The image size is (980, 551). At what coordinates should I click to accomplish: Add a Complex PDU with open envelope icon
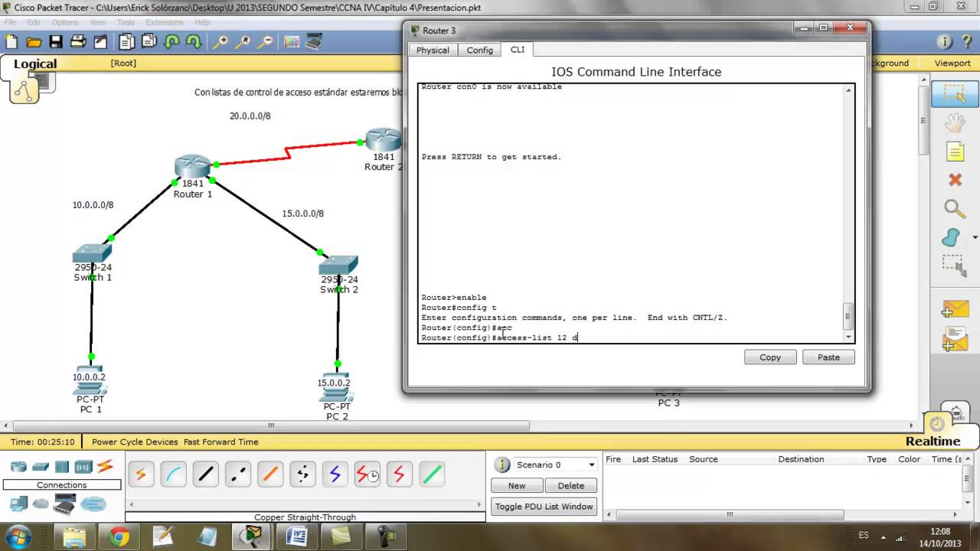[x=955, y=338]
